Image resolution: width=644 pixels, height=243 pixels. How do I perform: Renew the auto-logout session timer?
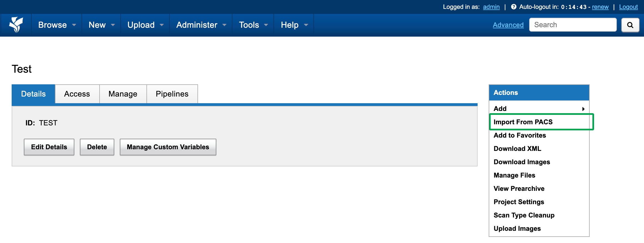[x=600, y=7]
